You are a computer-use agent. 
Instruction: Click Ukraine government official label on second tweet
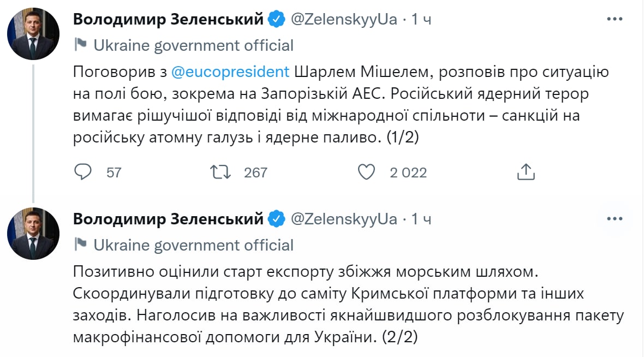193,245
